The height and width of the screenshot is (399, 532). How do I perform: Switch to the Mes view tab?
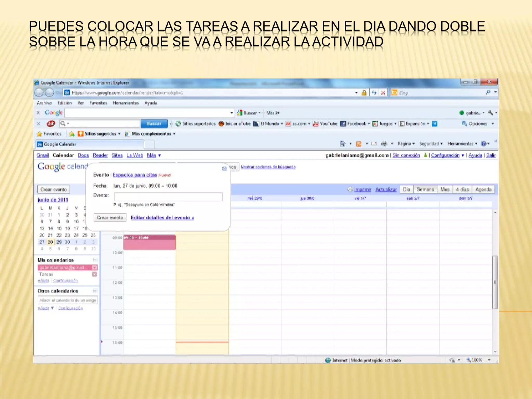[445, 189]
